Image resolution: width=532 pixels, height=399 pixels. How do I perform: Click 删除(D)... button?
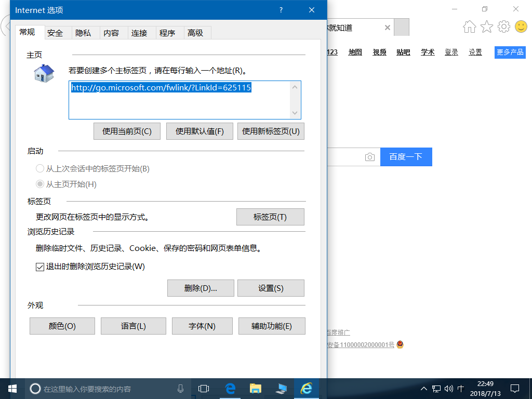(x=201, y=288)
